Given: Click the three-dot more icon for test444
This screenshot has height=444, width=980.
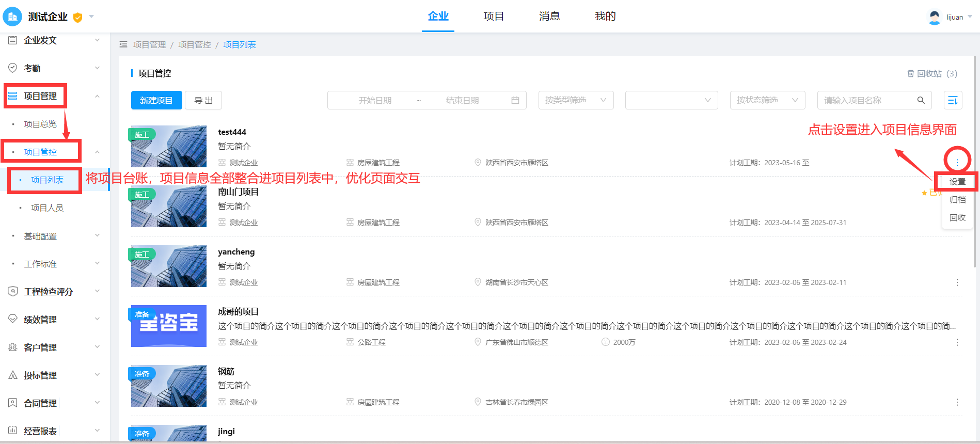Looking at the screenshot, I should 957,163.
